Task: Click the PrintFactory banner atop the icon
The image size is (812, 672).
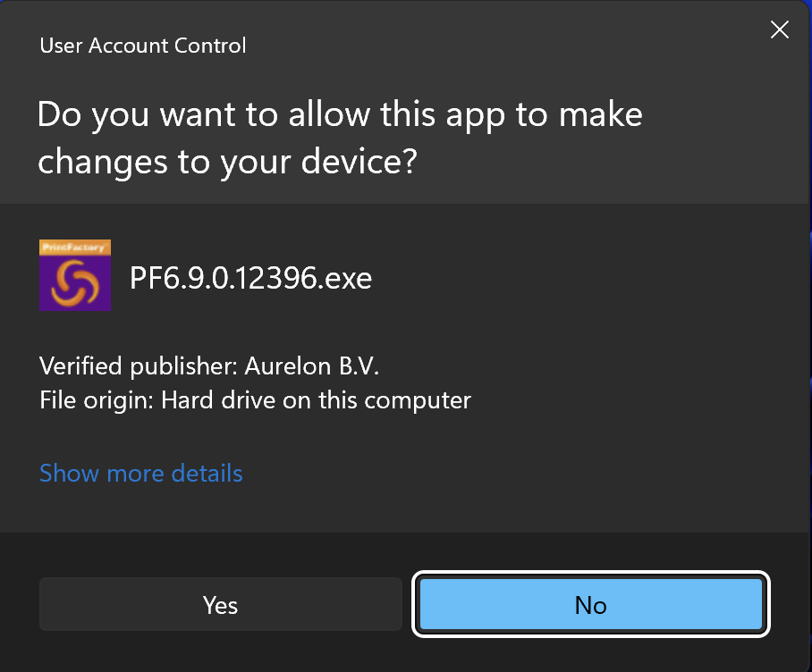Action: point(75,247)
